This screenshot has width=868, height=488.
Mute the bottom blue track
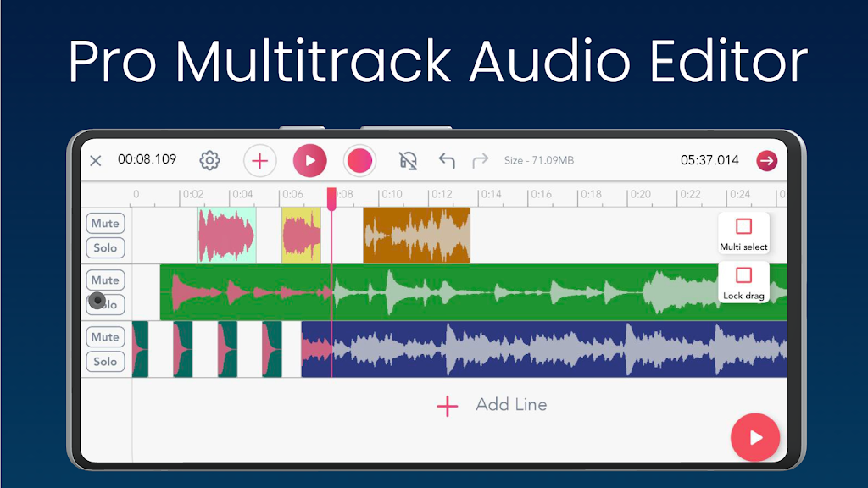click(104, 336)
